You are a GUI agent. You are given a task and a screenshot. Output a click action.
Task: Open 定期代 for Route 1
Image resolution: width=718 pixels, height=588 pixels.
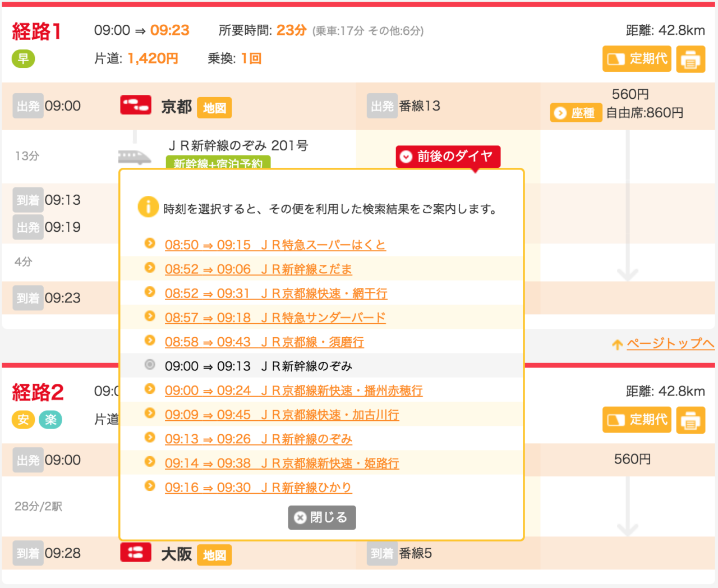pos(637,59)
